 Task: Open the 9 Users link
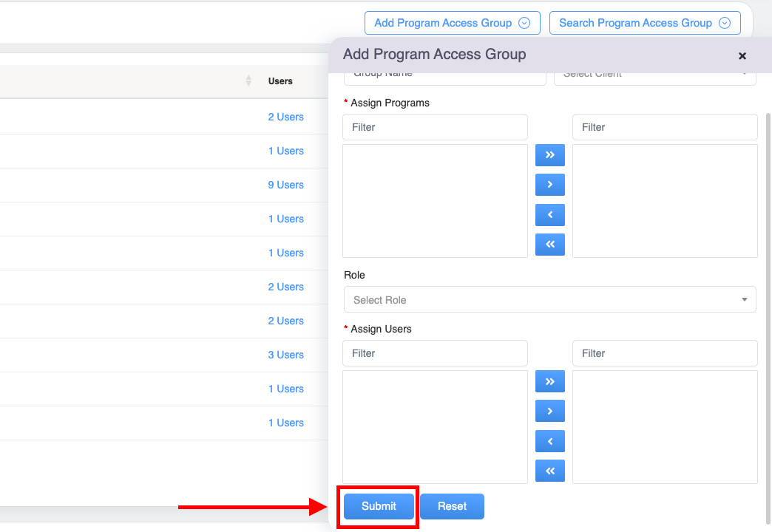(x=285, y=185)
